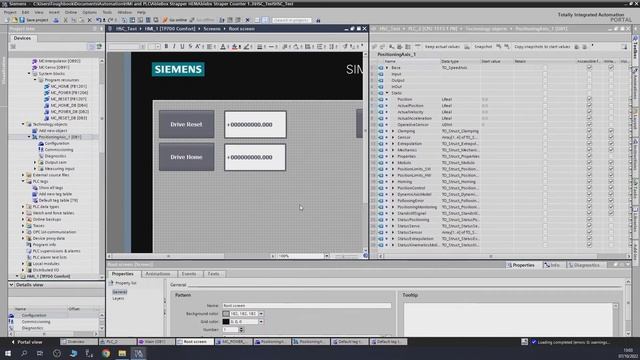Click the project tree view toggle icon under Devices
The image size is (640, 360).
(91, 47)
